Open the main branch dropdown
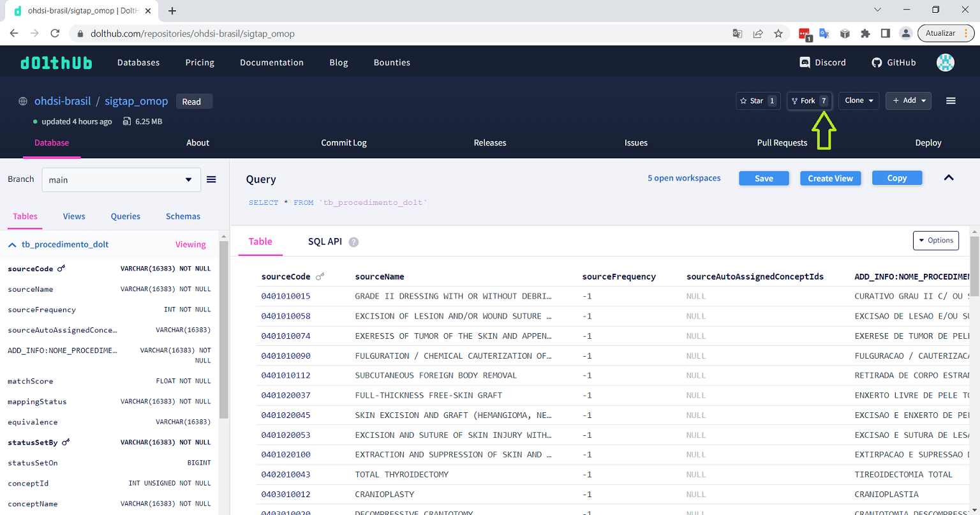 [121, 180]
